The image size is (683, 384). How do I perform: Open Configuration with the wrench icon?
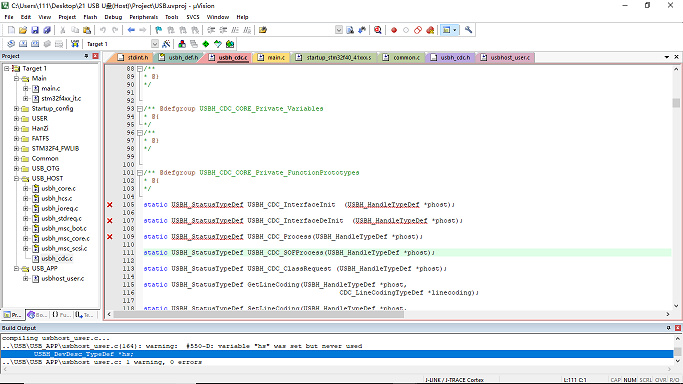click(468, 30)
